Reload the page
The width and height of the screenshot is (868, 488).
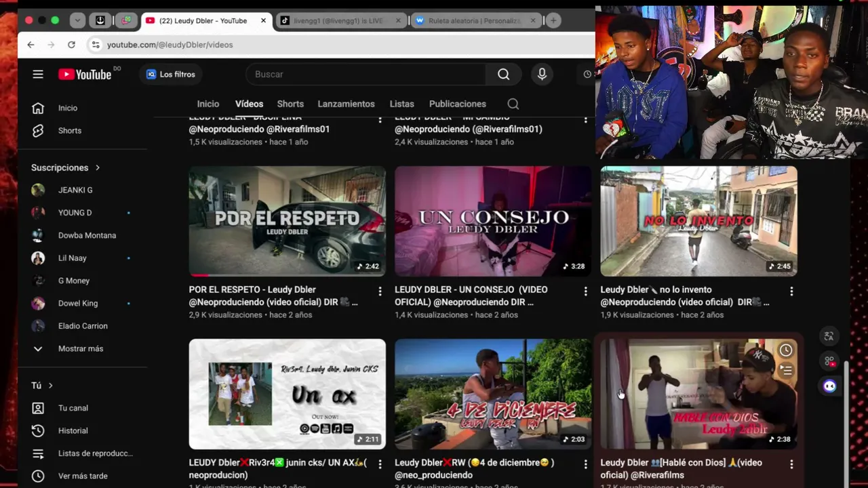click(x=71, y=45)
